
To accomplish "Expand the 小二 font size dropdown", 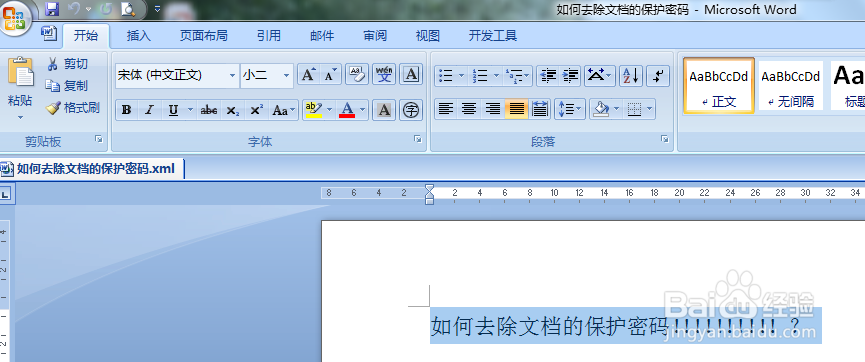I will (x=286, y=76).
